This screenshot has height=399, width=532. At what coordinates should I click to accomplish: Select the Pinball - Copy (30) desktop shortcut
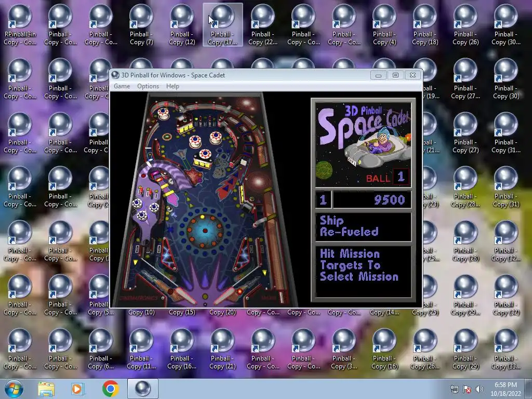pos(506,79)
